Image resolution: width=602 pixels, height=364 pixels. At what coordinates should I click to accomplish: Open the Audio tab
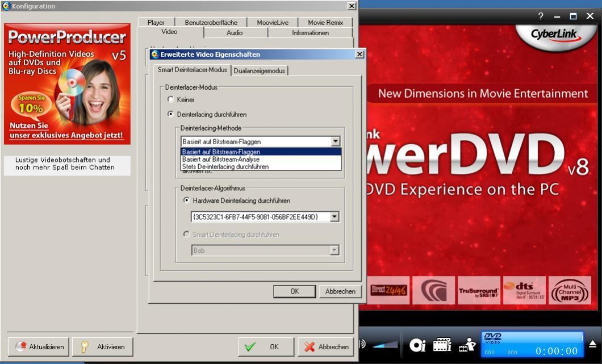pyautogui.click(x=235, y=33)
